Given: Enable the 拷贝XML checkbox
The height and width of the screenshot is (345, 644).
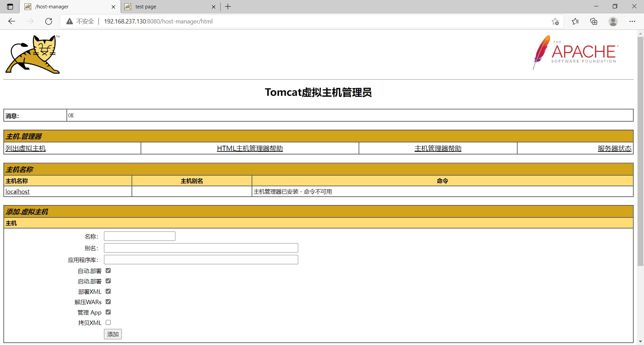Looking at the screenshot, I should point(108,323).
